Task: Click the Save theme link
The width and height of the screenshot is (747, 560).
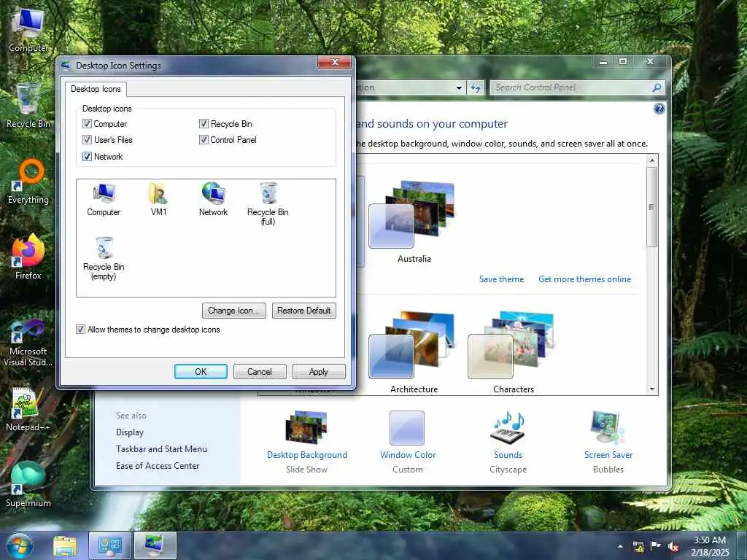Action: pyautogui.click(x=501, y=279)
